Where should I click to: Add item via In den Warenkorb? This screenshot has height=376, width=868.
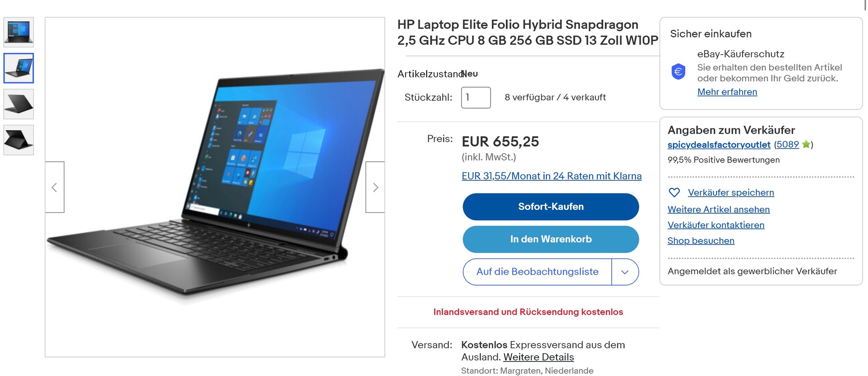[x=551, y=240]
